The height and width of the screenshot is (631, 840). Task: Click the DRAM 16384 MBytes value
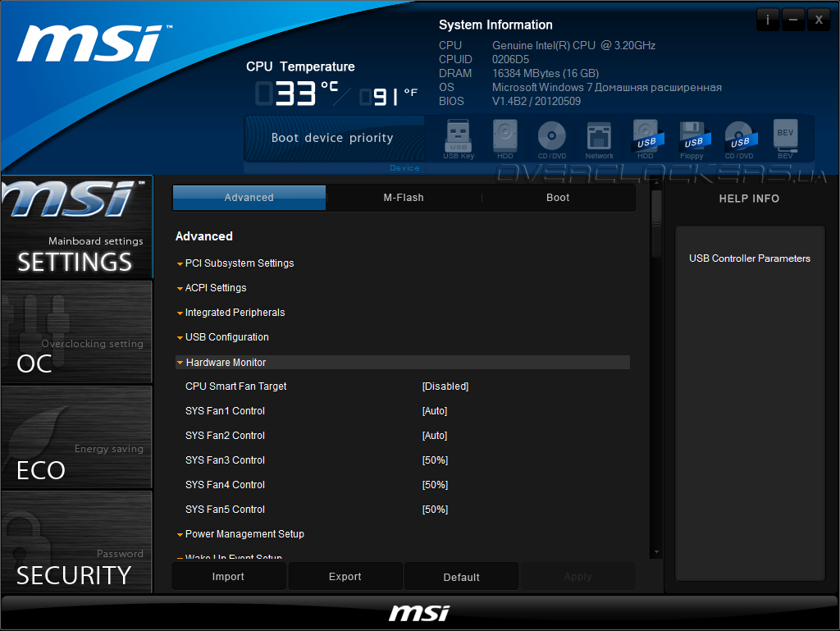546,73
